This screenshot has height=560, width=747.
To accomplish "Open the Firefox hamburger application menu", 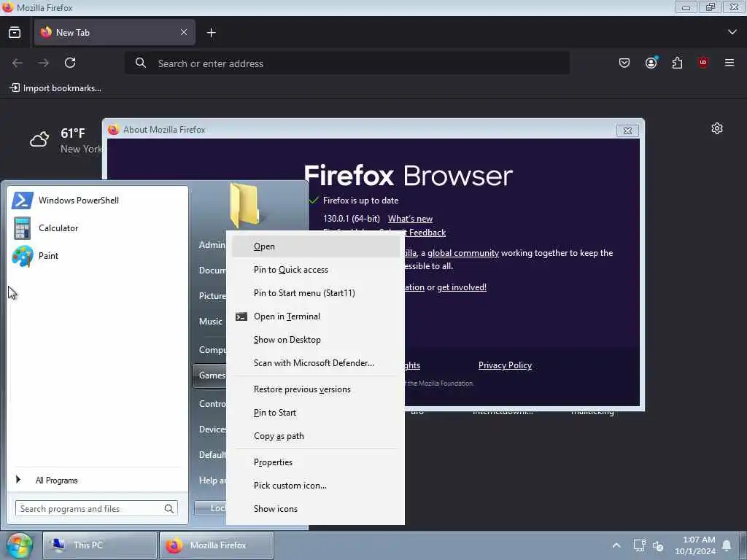I will [729, 63].
